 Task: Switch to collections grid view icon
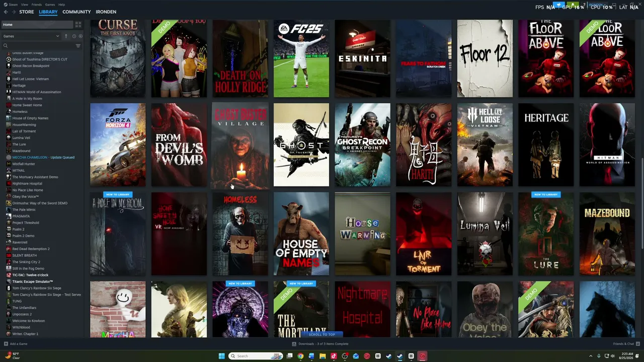[x=78, y=25]
